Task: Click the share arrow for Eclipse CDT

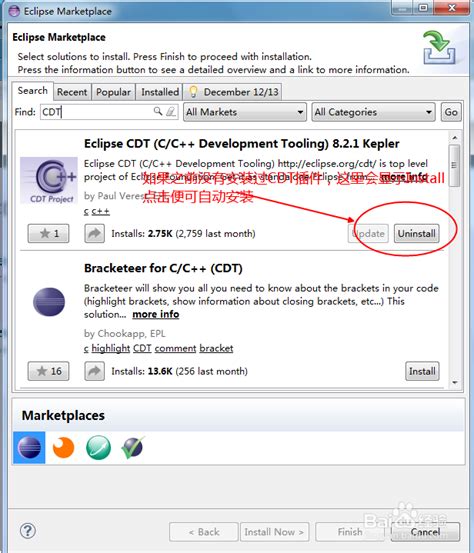Action: [95, 233]
